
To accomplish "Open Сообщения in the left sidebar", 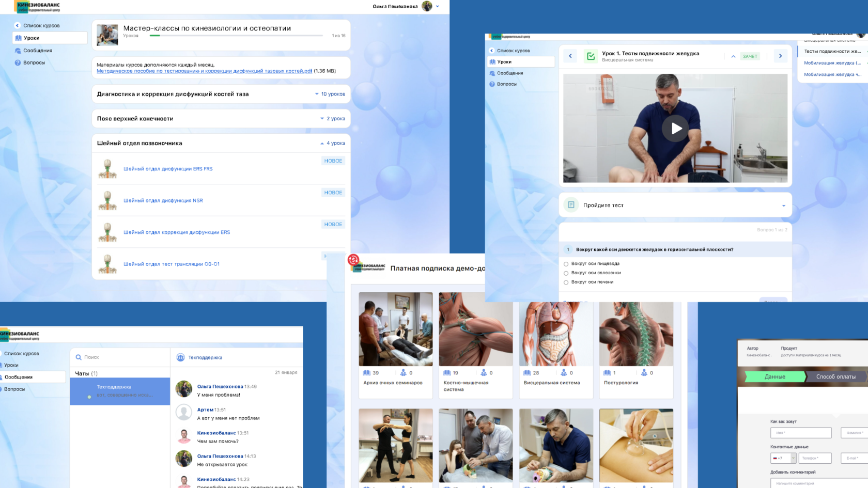I will click(37, 51).
